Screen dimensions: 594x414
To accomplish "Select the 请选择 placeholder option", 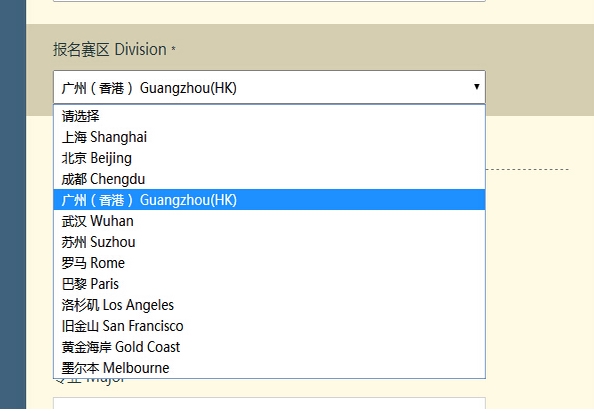I will (269, 116).
